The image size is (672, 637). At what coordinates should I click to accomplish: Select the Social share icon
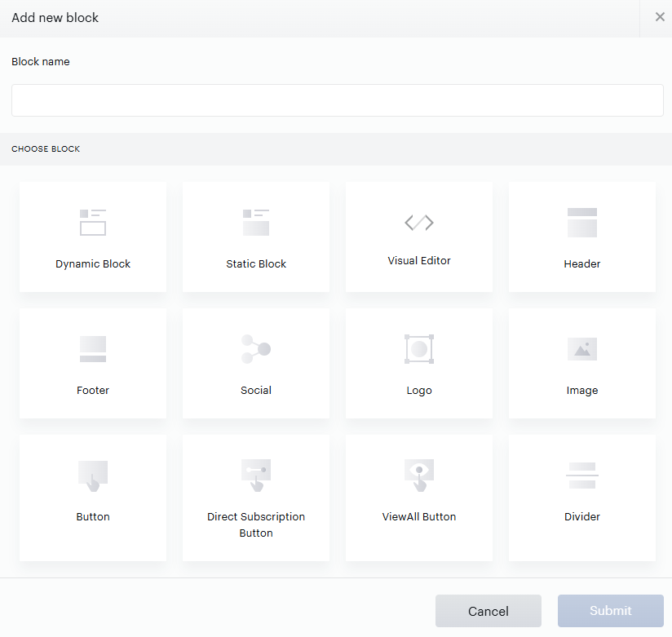pyautogui.click(x=256, y=349)
